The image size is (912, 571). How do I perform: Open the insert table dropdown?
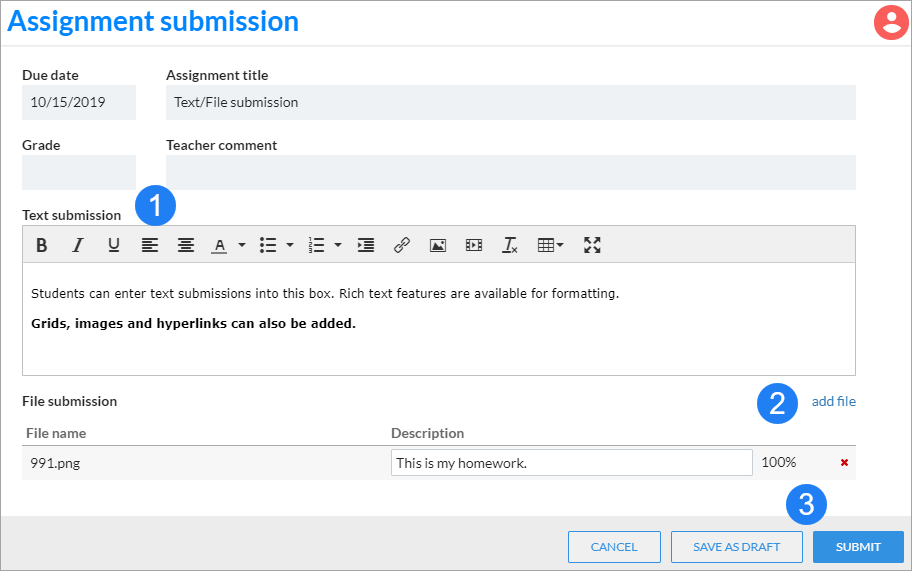(x=551, y=245)
